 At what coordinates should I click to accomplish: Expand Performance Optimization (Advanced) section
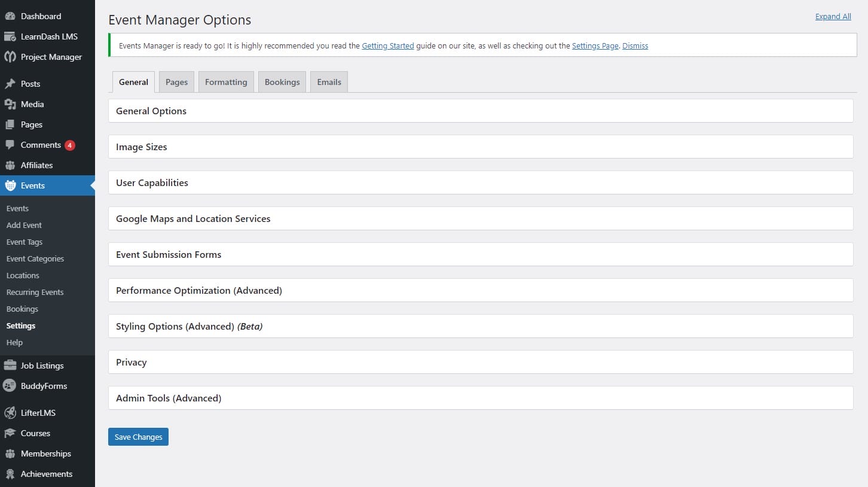(x=199, y=291)
